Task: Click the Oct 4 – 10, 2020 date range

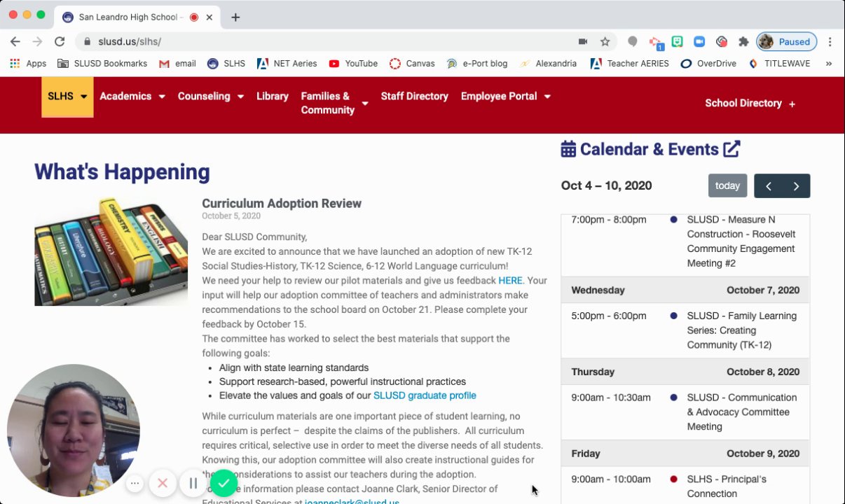Action: [x=607, y=185]
